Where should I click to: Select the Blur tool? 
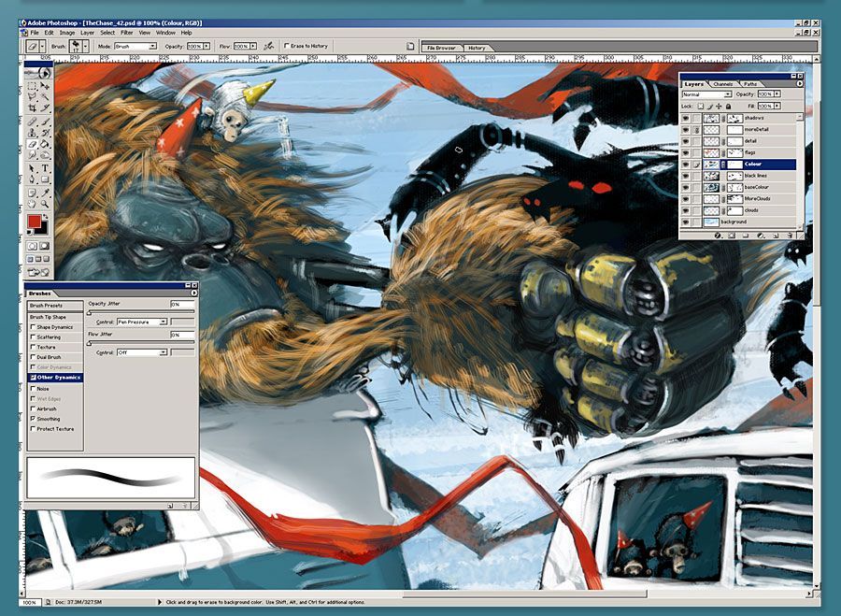point(32,155)
